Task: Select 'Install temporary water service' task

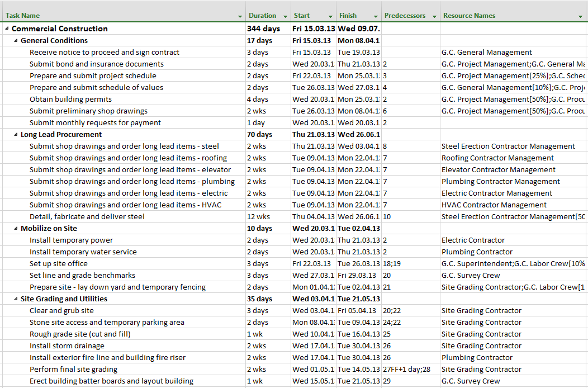Action: click(83, 252)
